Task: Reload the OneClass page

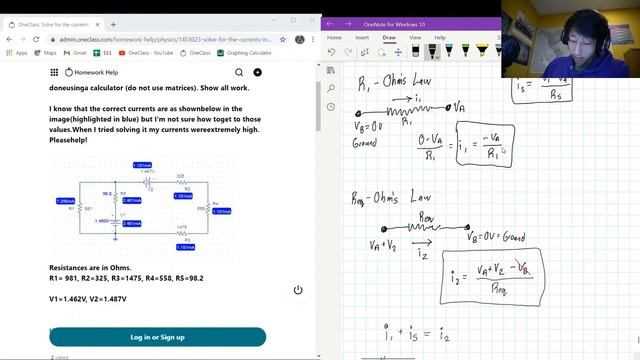Action: click(36, 40)
